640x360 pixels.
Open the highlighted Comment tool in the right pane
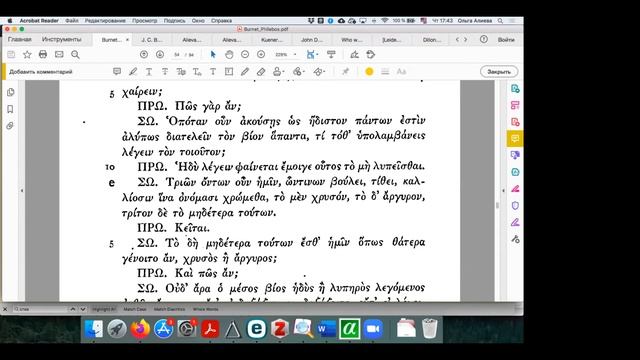click(x=515, y=139)
